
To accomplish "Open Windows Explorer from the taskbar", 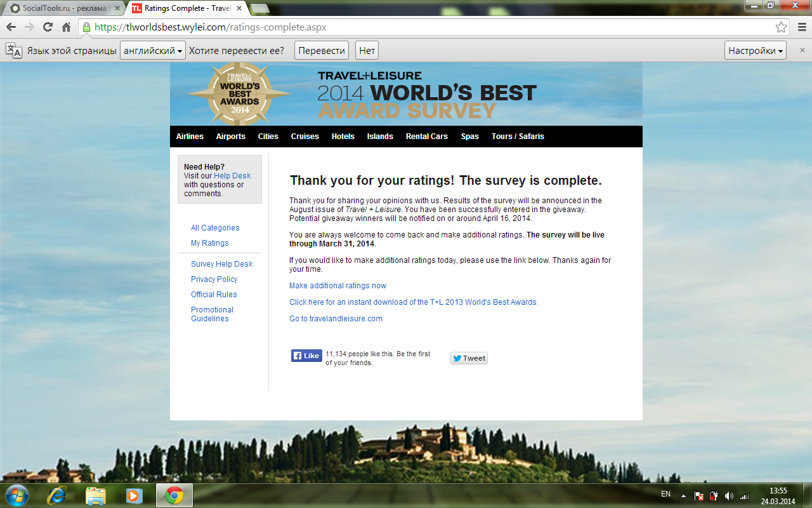I will (x=95, y=495).
